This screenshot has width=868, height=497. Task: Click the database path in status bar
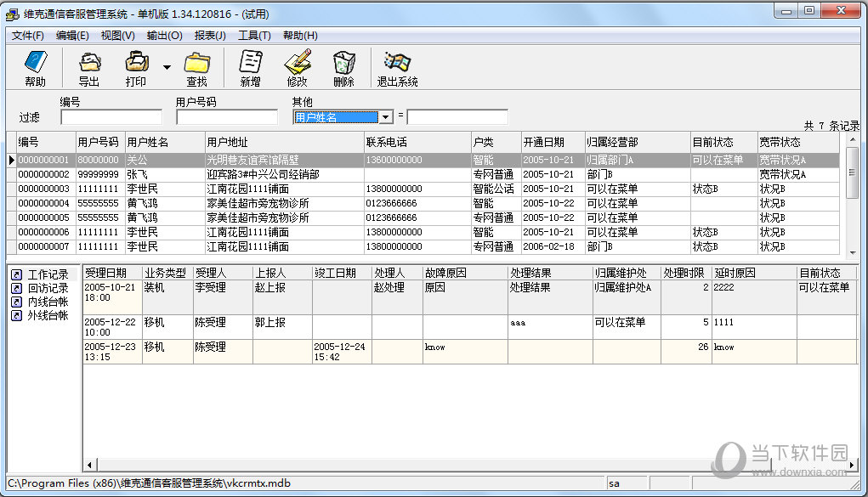tap(149, 483)
